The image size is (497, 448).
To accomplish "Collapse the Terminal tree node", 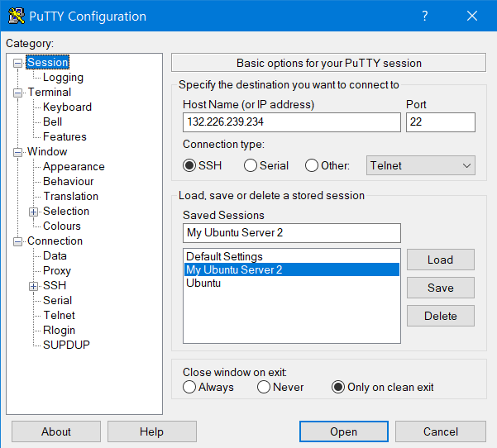I will point(17,93).
